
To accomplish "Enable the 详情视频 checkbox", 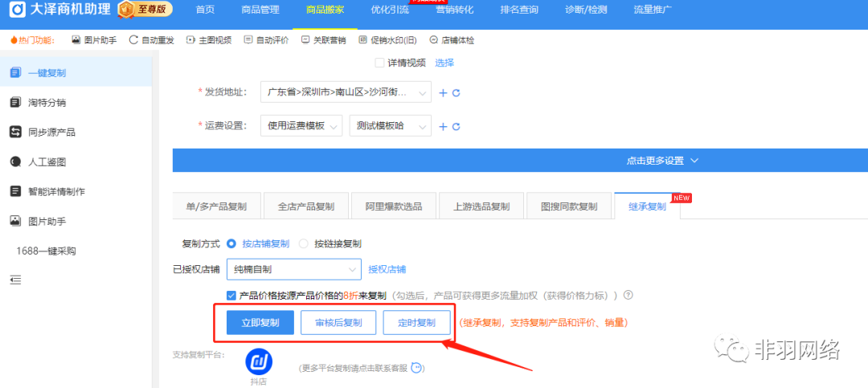I will (x=380, y=63).
